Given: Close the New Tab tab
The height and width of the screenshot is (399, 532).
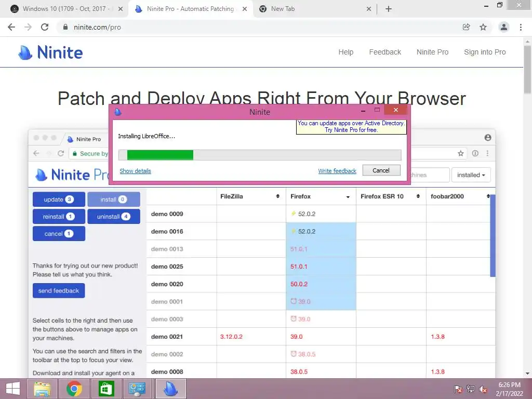Looking at the screenshot, I should pyautogui.click(x=369, y=9).
